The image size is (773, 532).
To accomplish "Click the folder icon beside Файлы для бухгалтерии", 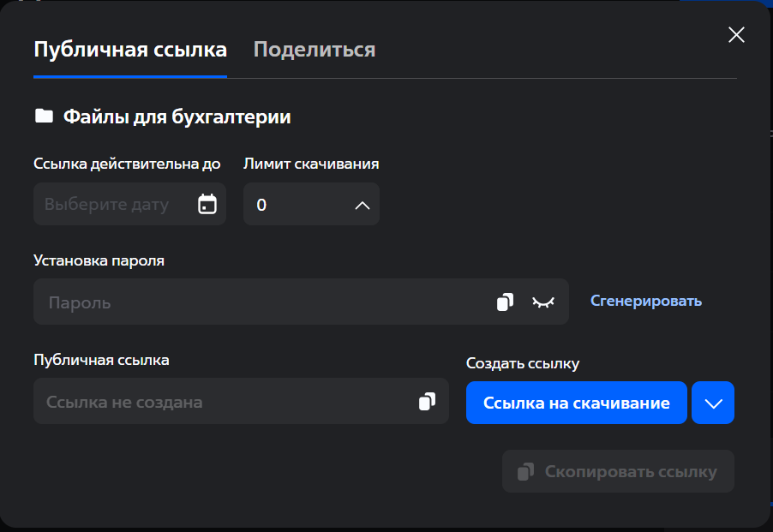I will 44,117.
